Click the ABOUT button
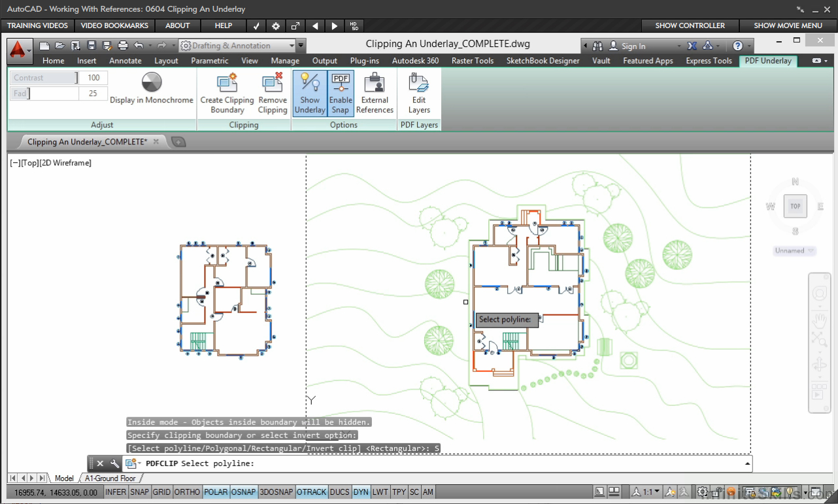The image size is (838, 504). pyautogui.click(x=177, y=25)
